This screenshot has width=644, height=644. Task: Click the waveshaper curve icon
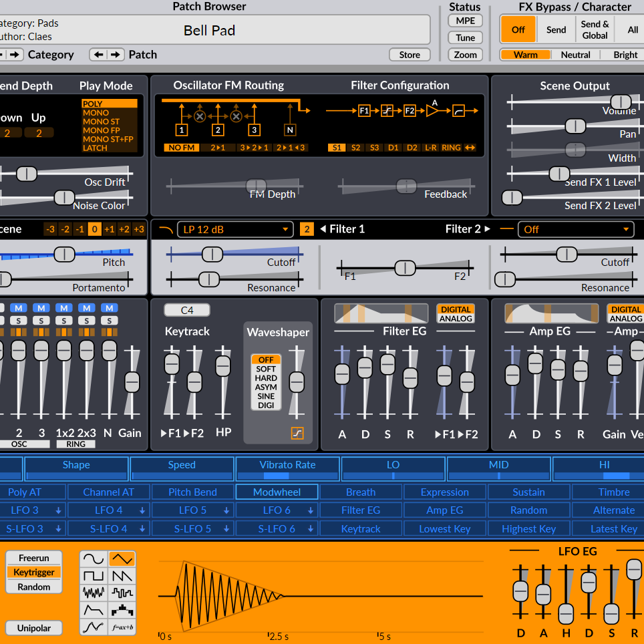click(297, 434)
